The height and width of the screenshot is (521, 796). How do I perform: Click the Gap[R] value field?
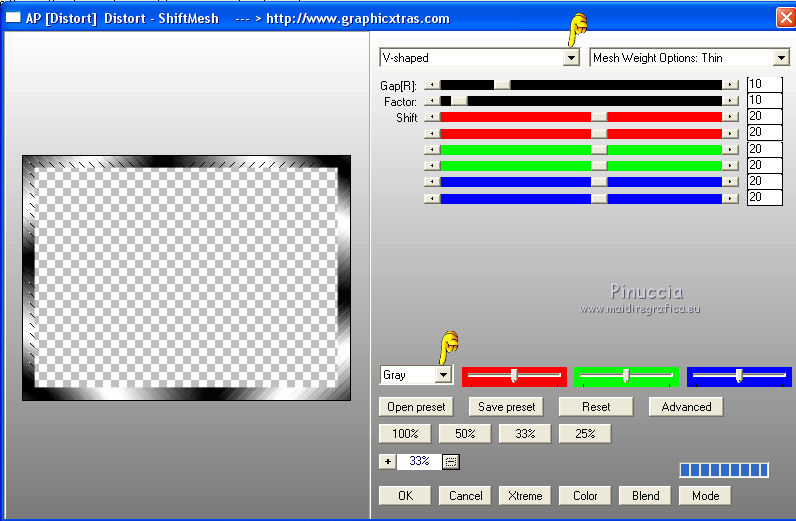pyautogui.click(x=765, y=84)
